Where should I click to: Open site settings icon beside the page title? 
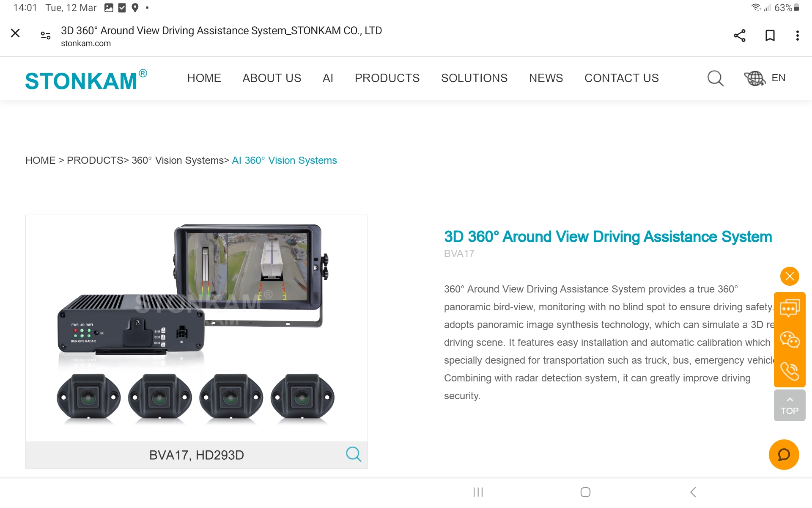click(x=46, y=36)
